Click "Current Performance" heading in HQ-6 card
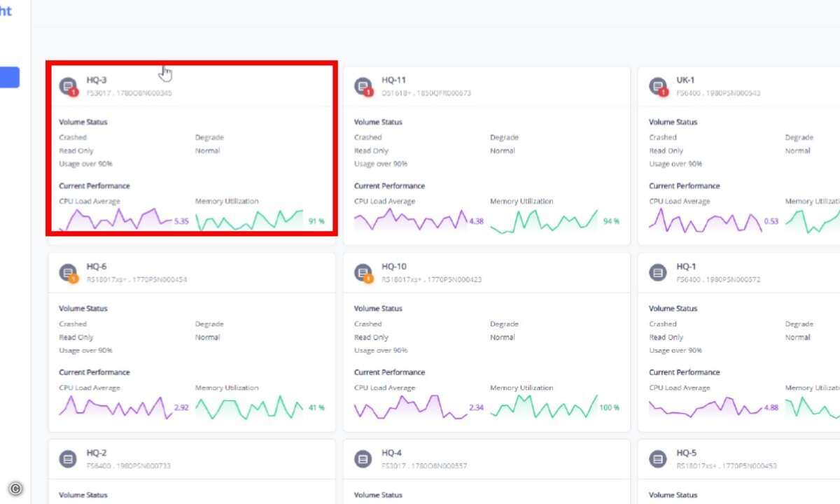The width and height of the screenshot is (840, 504). 94,372
